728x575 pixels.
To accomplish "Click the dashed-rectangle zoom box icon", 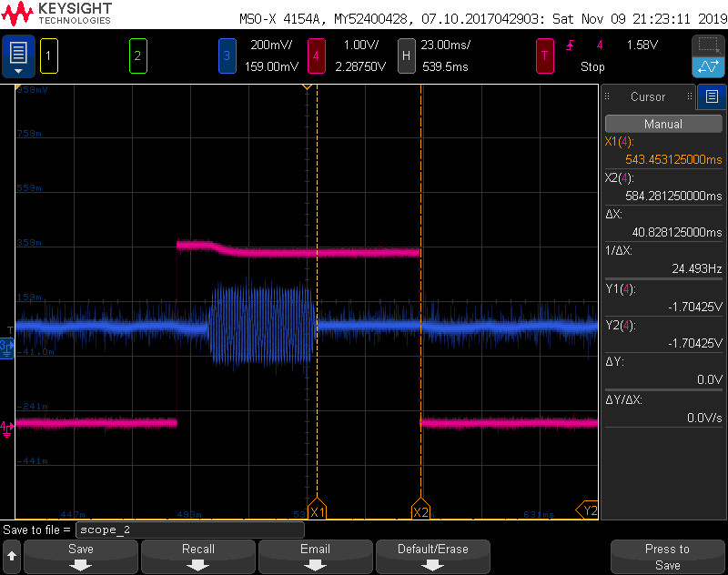I will pyautogui.click(x=707, y=45).
